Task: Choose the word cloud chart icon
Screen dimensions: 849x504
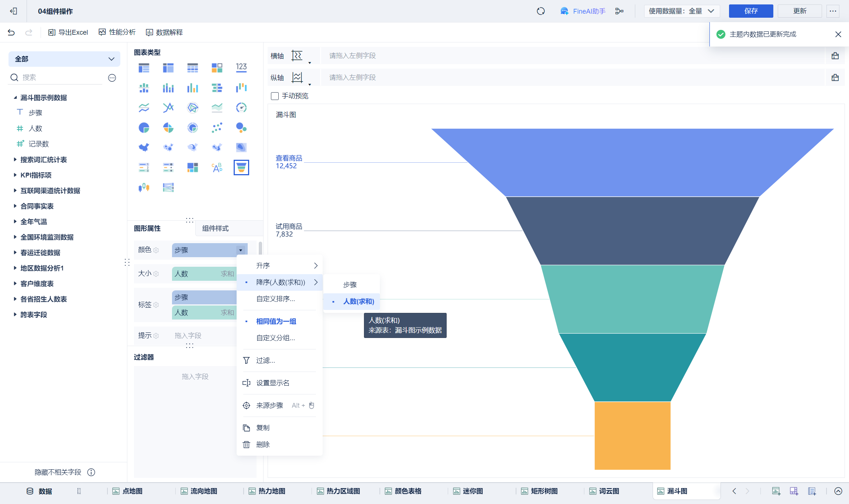Action: point(217,168)
